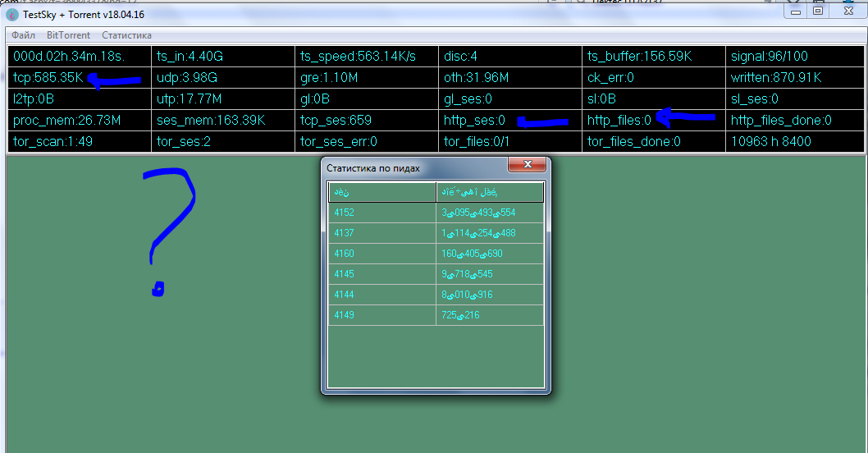
Task: Open the BitTorrent menu
Action: pos(68,35)
